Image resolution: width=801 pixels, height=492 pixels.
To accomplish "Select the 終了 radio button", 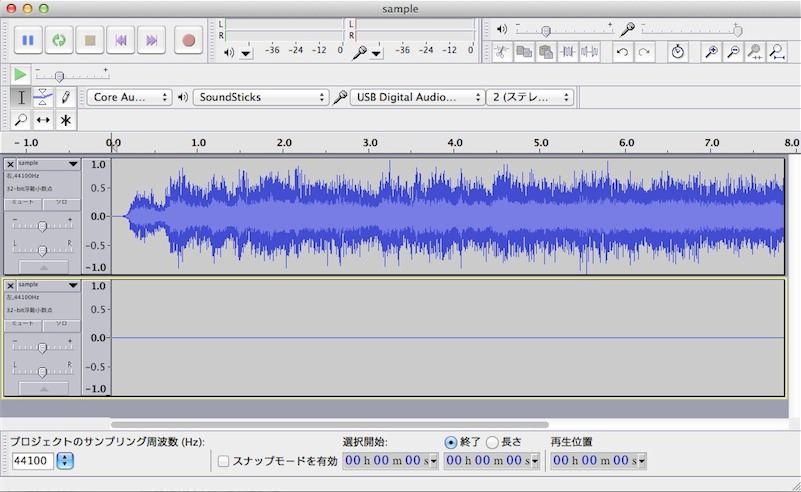I will coord(451,442).
